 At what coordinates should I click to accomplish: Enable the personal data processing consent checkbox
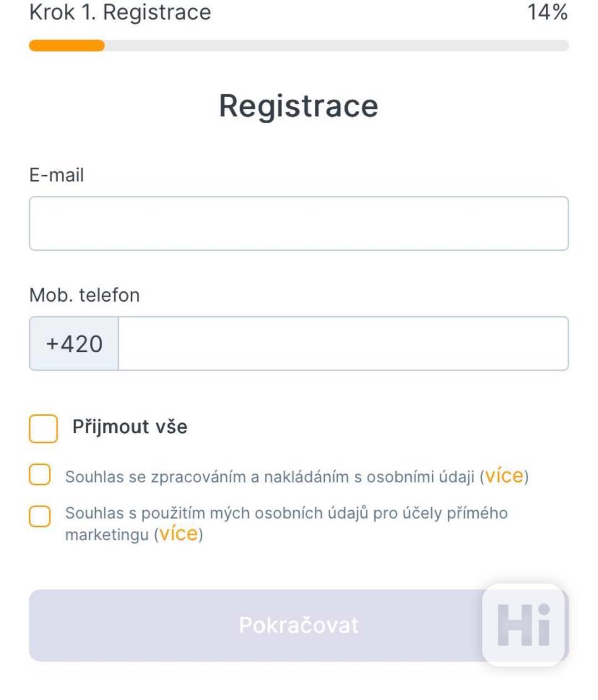(x=40, y=475)
